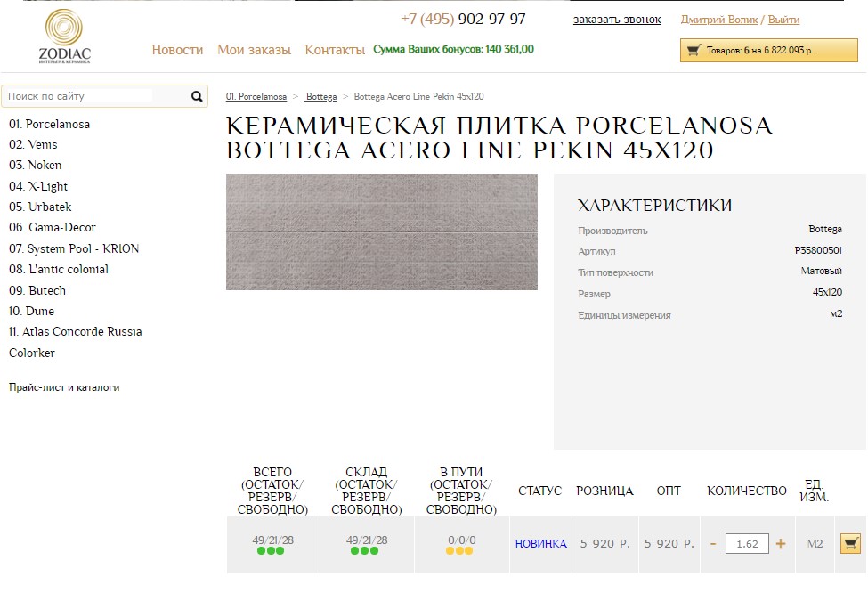Click the В пути value 0/0/0

[462, 540]
